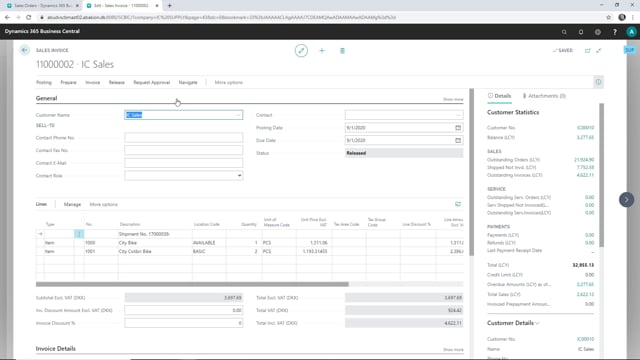Open Outstanding Orders (LCY) amount
Screen dimensions: 640x360
[x=584, y=160]
